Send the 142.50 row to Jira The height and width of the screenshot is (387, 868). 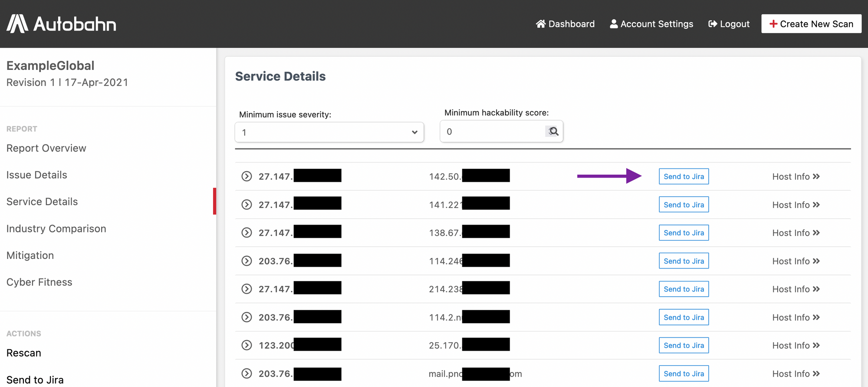pyautogui.click(x=684, y=176)
